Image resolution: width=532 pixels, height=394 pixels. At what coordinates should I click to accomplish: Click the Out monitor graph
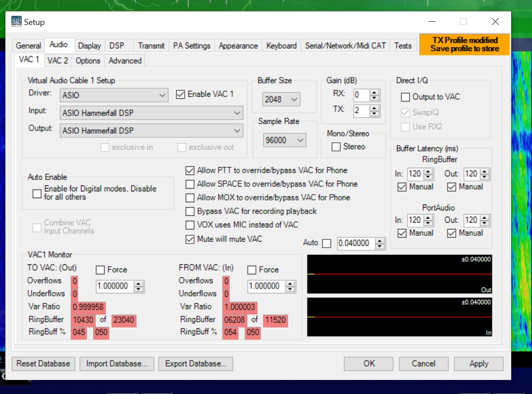pyautogui.click(x=400, y=274)
